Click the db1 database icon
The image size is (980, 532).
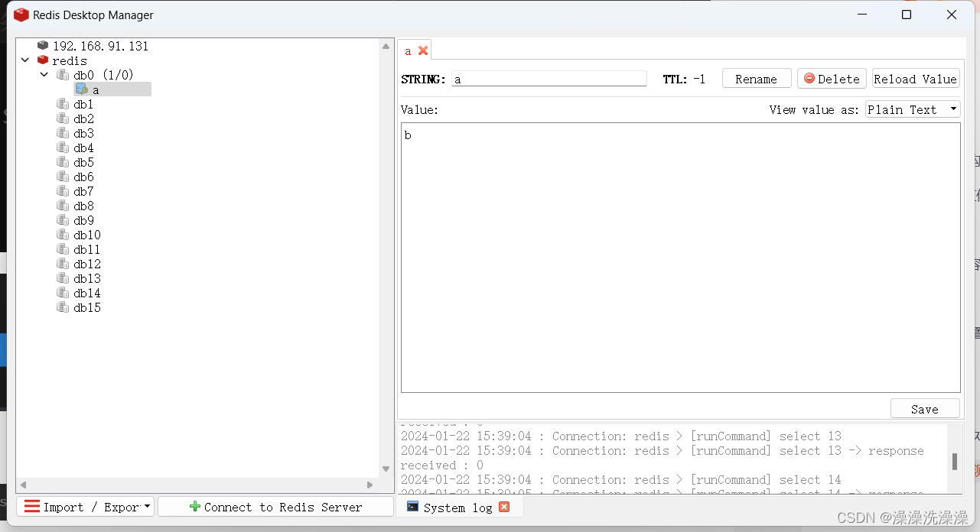pos(63,104)
